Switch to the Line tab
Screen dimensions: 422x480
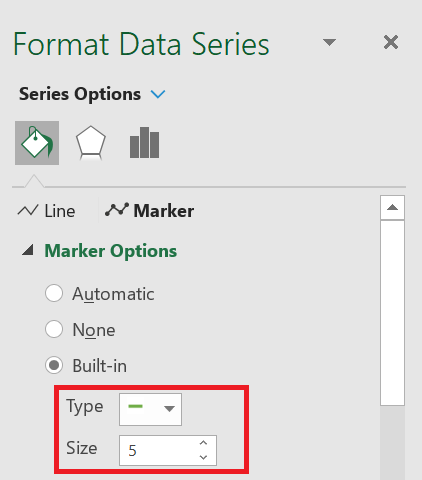47,211
